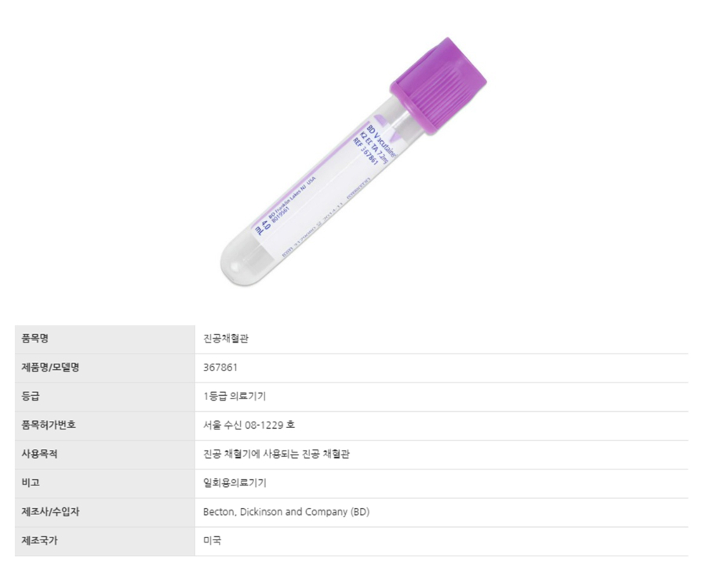This screenshot has width=706, height=588.
Task: Select model number 367861 in the table
Action: [220, 367]
